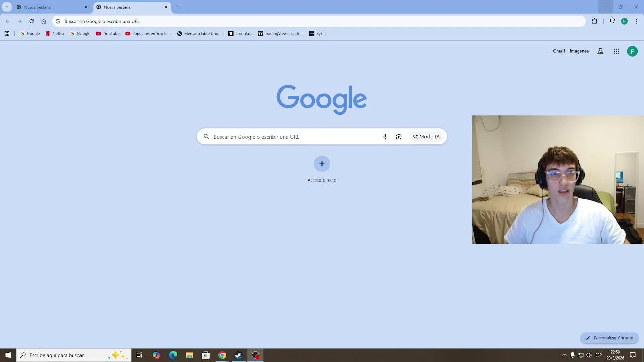Image resolution: width=644 pixels, height=362 pixels.
Task: Switch to Chrome in taskbar
Action: (x=222, y=355)
